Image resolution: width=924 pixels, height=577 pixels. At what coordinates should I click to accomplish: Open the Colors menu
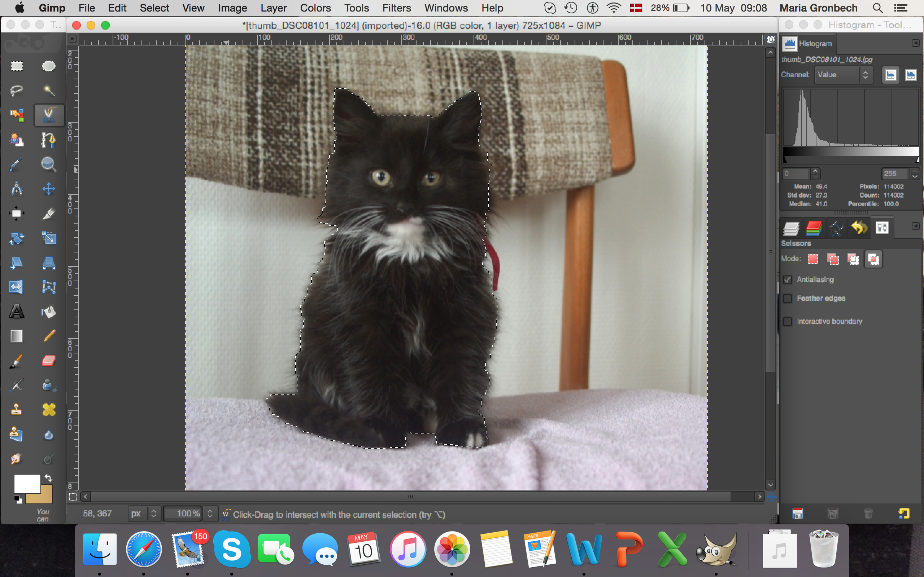pos(315,8)
